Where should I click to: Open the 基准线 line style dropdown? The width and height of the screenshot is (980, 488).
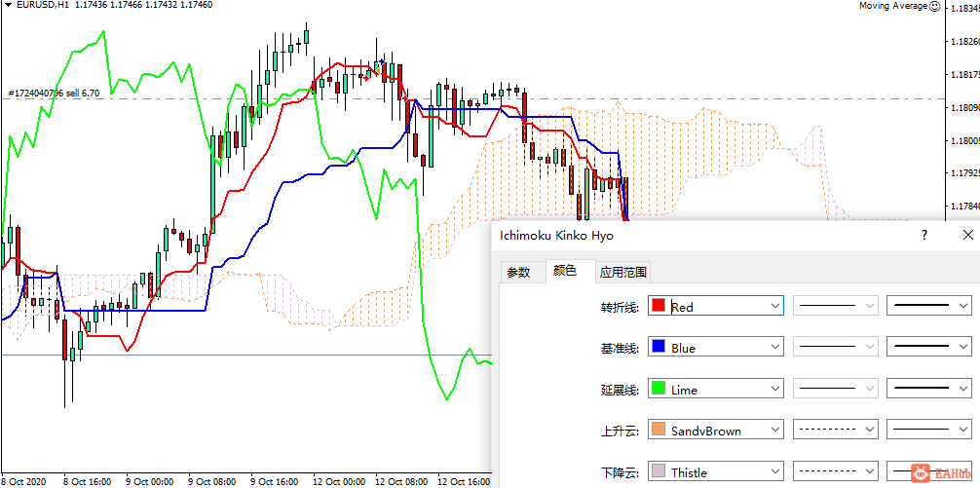[835, 348]
